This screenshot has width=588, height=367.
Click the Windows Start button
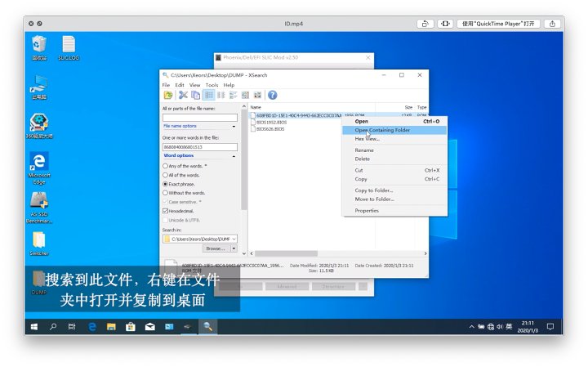[x=35, y=326]
